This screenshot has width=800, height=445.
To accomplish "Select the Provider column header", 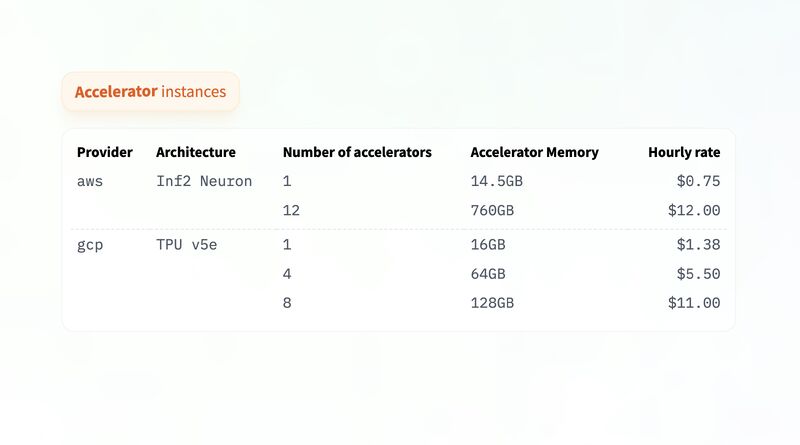I will tap(105, 152).
